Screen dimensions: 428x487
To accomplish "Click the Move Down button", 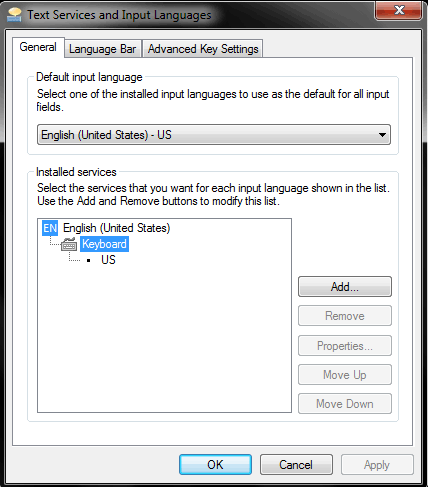I will click(x=345, y=404).
